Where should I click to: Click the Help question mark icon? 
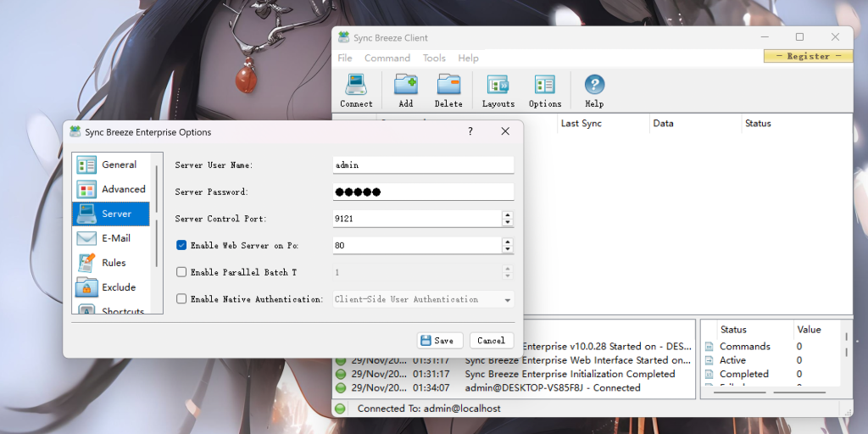pos(594,85)
